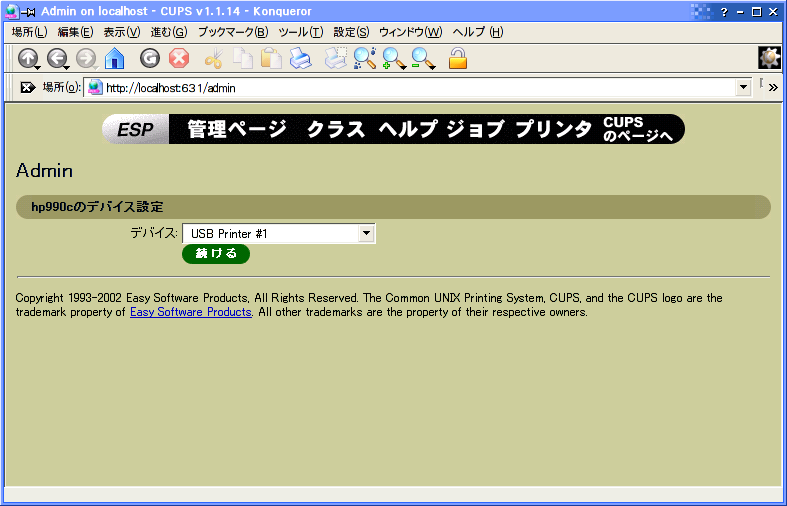Open the ジョブ page in CUPS navigation
The width and height of the screenshot is (787, 506).
tap(475, 130)
